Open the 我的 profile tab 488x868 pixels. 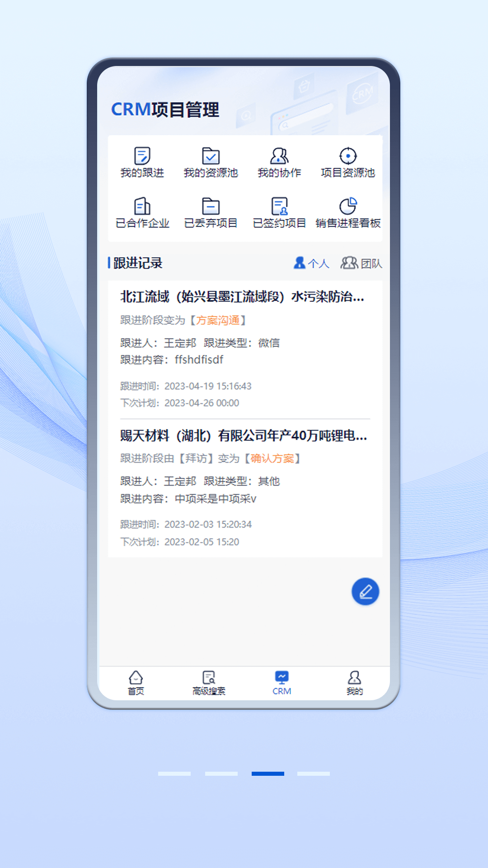coord(355,683)
